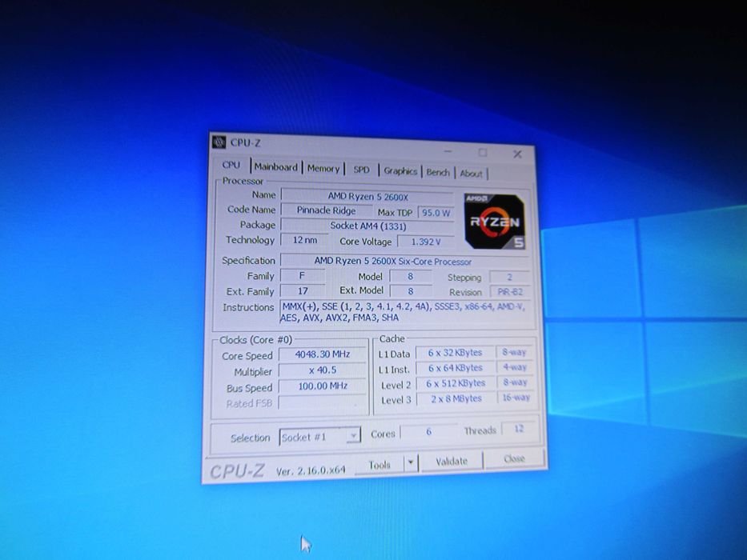Open the Memory tab
This screenshot has width=747, height=560.
(x=323, y=169)
